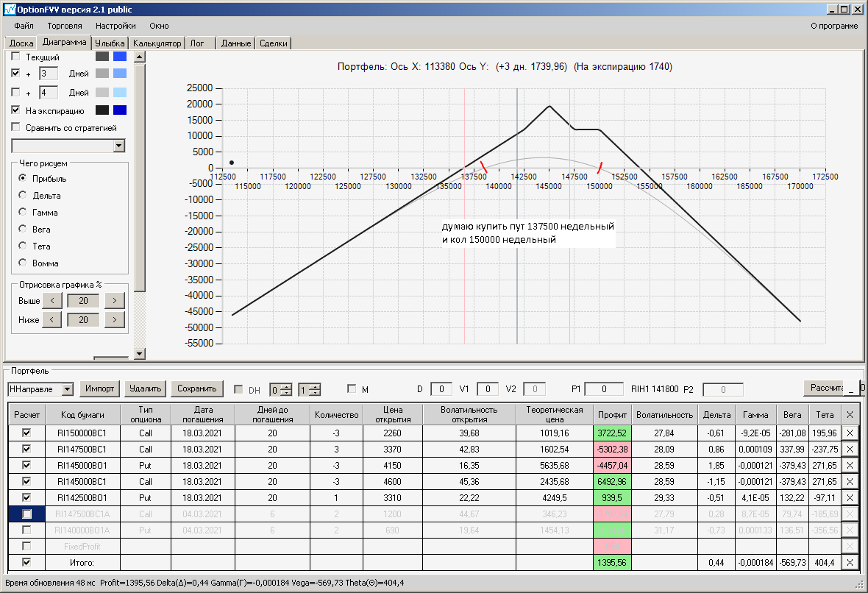Click the light blue +3 Дней swatch
868x593 pixels.
coord(120,73)
